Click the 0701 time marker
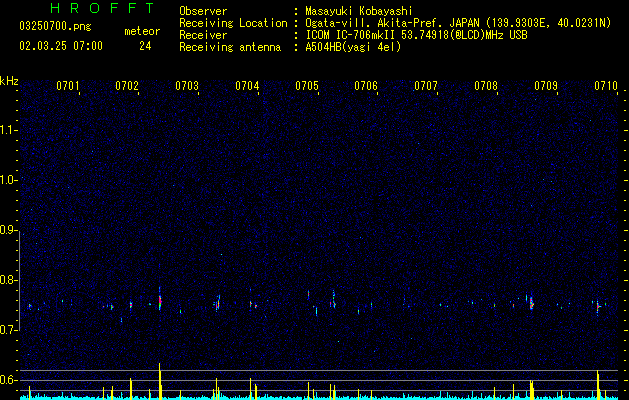The width and height of the screenshot is (629, 400). point(67,86)
